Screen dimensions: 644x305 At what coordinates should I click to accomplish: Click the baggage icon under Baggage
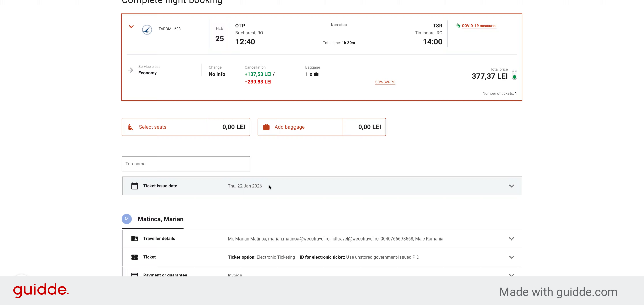pos(316,74)
